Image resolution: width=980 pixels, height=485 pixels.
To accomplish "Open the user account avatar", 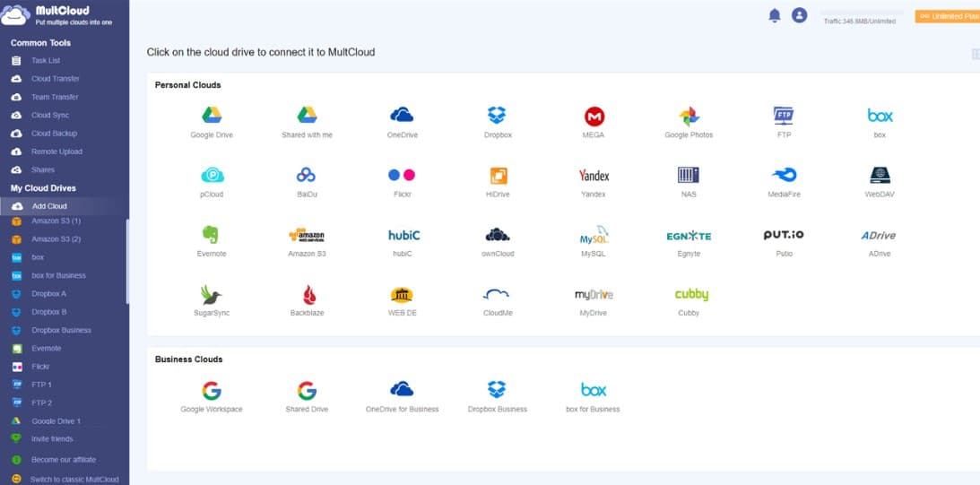I will (x=800, y=15).
